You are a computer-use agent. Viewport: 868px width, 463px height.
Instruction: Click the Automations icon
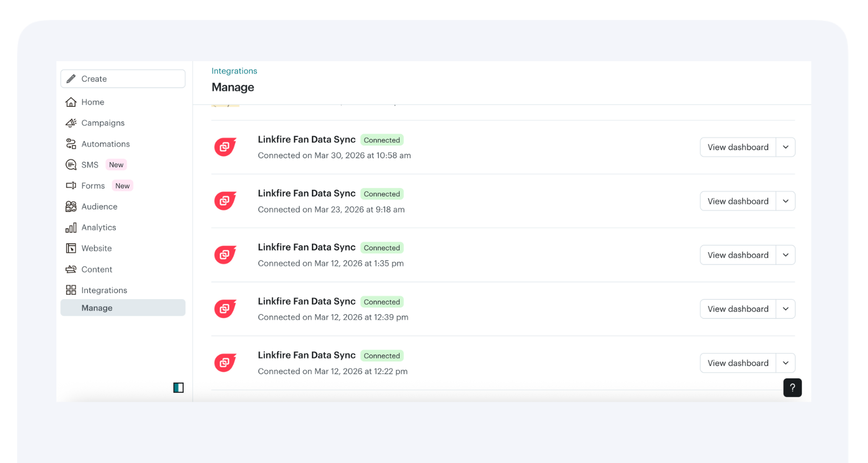pos(71,144)
